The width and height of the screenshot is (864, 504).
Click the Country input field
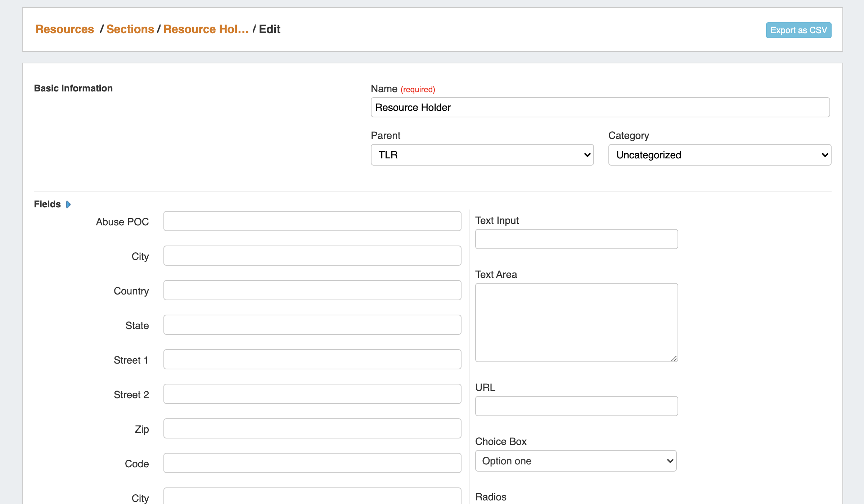pyautogui.click(x=312, y=290)
